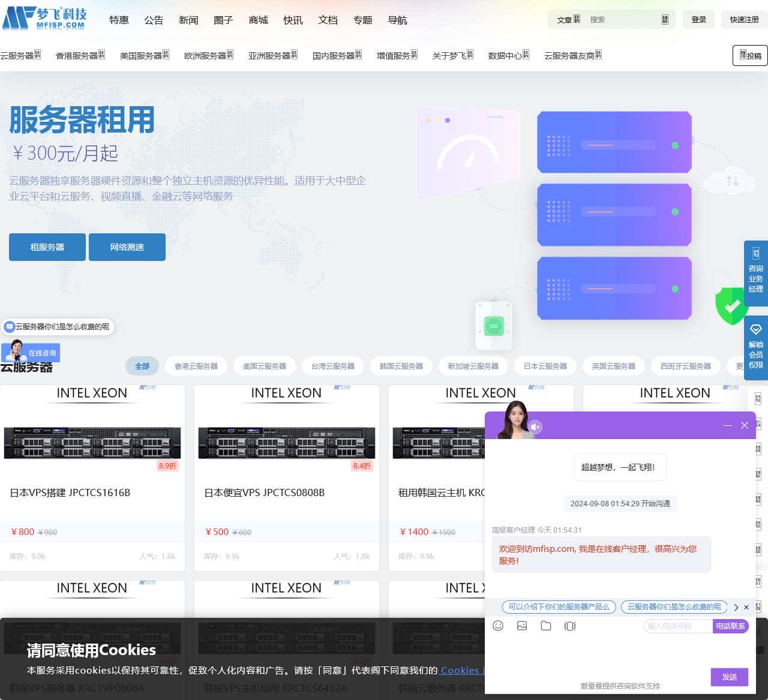Click the shield checkmark icon
The image size is (768, 700).
[731, 306]
